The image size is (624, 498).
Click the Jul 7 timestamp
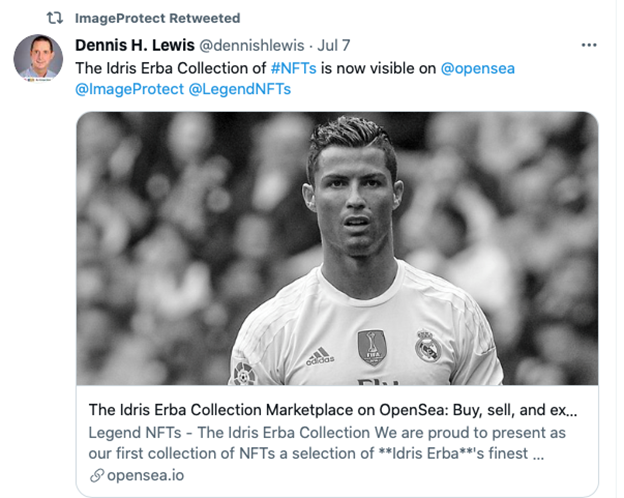coord(338,45)
